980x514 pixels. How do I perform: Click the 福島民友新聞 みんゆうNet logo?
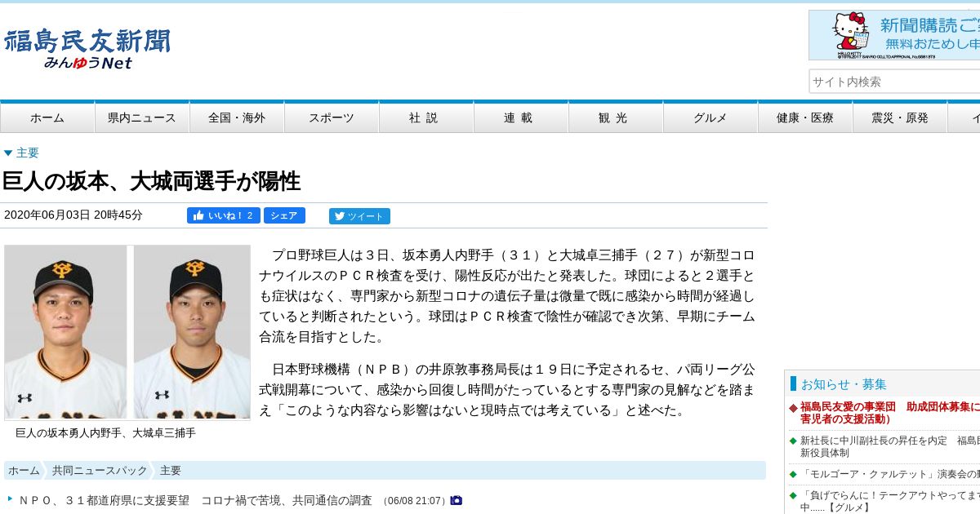87,49
